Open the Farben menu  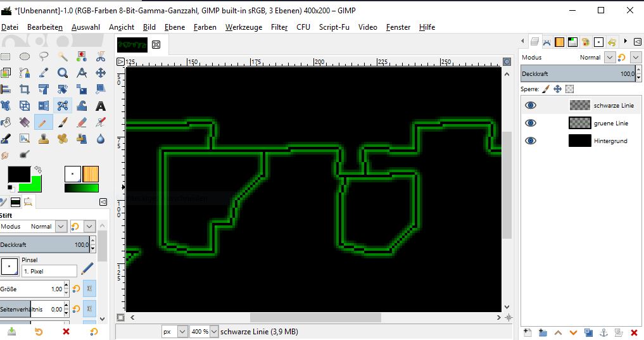click(205, 27)
